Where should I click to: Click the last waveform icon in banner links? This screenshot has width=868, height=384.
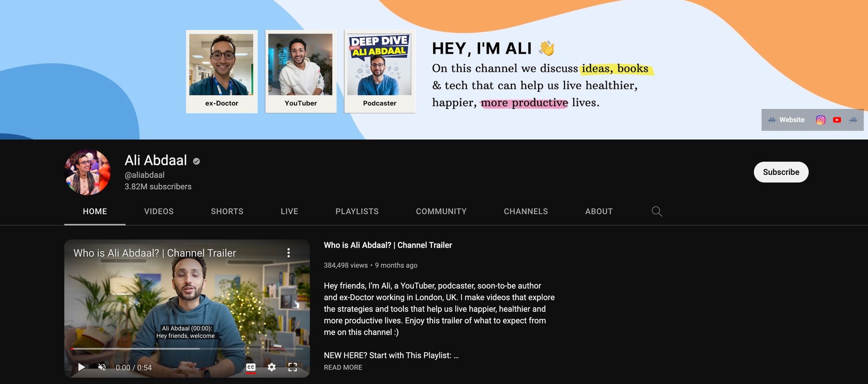click(x=853, y=120)
